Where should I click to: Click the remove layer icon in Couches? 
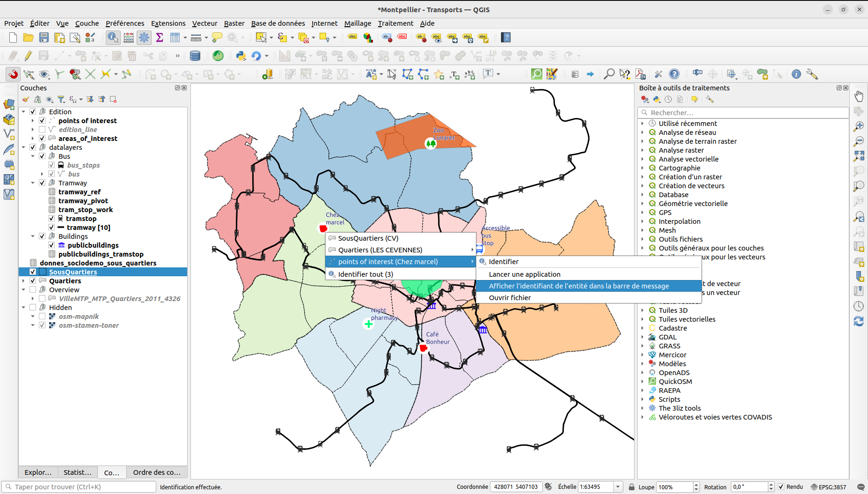click(113, 99)
